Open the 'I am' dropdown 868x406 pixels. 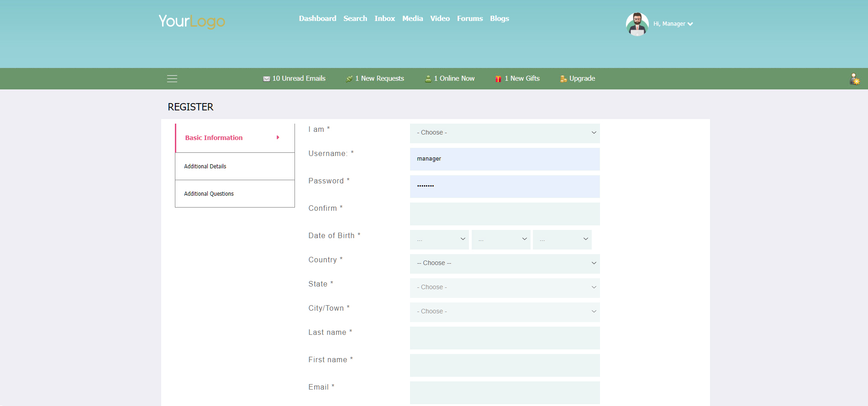pos(505,133)
